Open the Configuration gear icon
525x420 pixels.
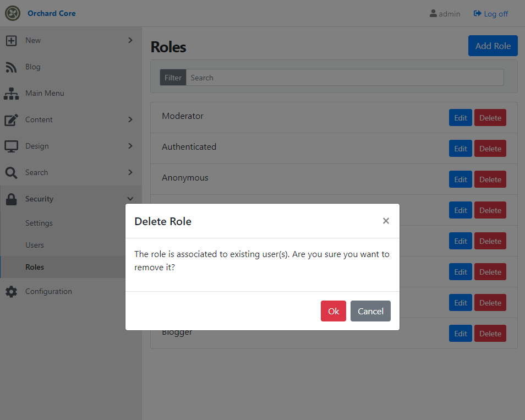pos(11,292)
